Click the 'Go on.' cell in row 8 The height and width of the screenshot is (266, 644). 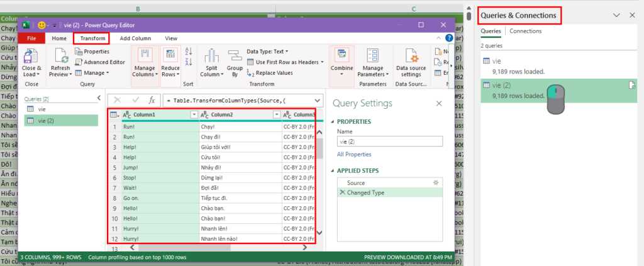tap(160, 199)
